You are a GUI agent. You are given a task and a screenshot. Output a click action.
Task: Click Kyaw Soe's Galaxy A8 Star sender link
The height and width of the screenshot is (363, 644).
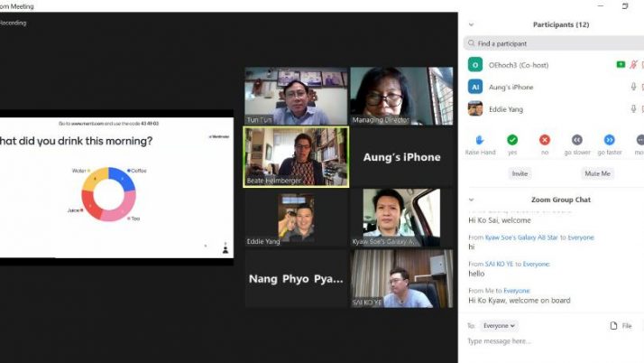point(521,237)
